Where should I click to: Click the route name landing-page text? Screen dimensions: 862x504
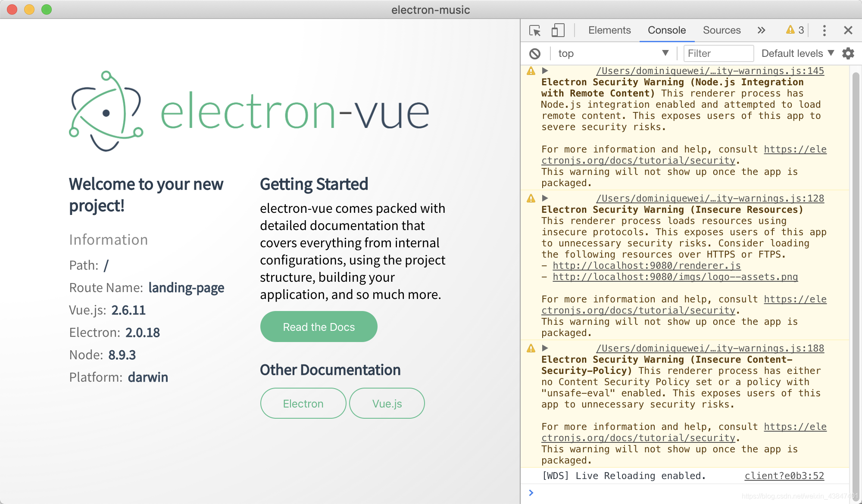pos(186,287)
